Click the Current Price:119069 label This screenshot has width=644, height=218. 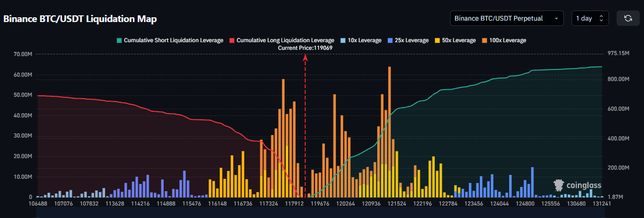305,48
